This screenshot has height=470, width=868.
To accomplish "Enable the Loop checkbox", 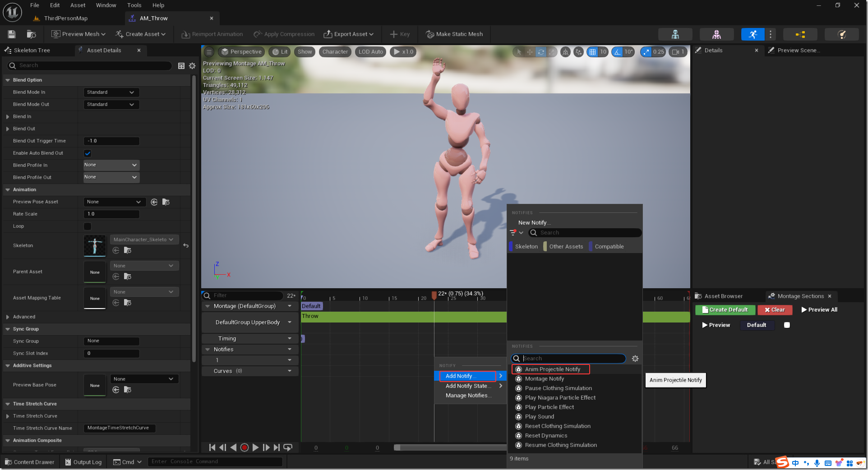I will pyautogui.click(x=88, y=226).
